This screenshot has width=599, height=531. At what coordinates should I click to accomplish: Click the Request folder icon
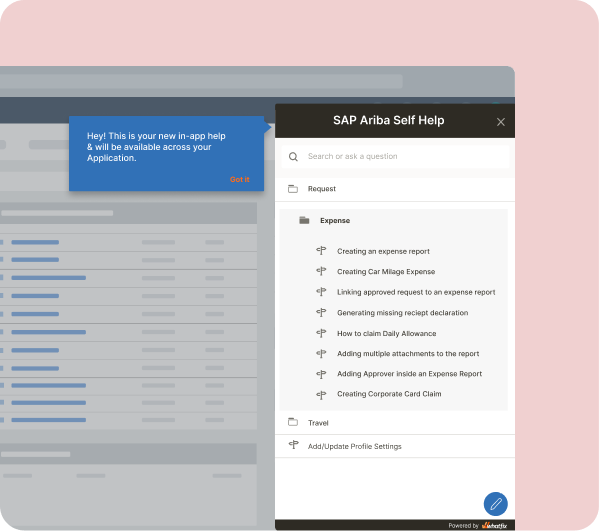tap(293, 189)
